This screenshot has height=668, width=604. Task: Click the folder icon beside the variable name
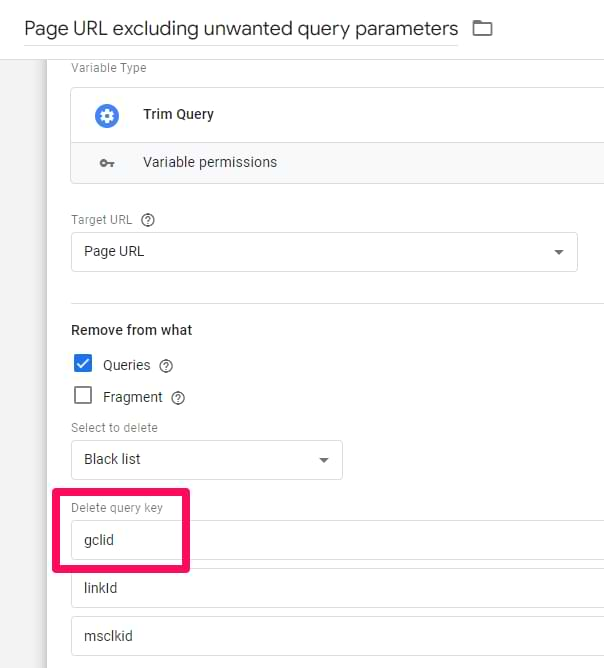click(482, 28)
